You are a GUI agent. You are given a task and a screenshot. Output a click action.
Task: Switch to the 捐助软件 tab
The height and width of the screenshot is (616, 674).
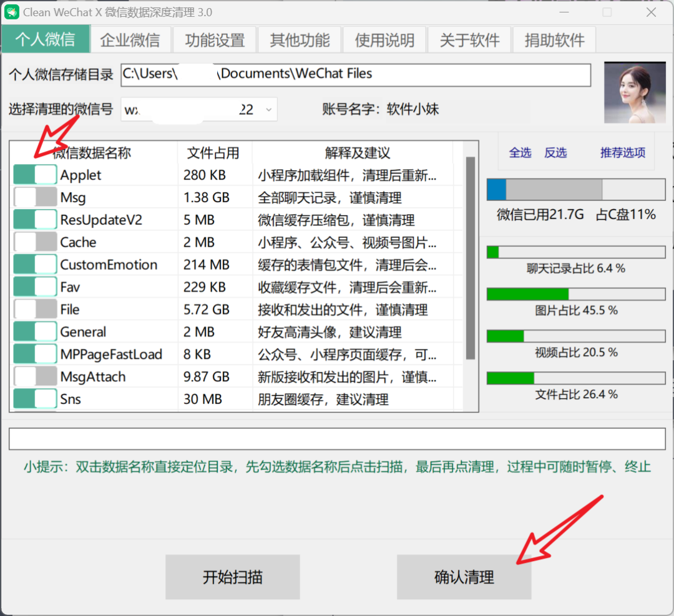(x=554, y=40)
